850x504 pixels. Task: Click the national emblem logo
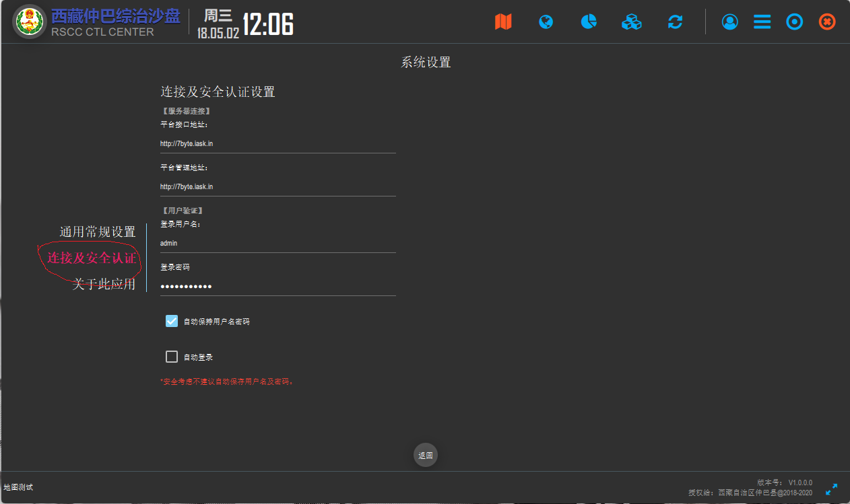pos(29,22)
